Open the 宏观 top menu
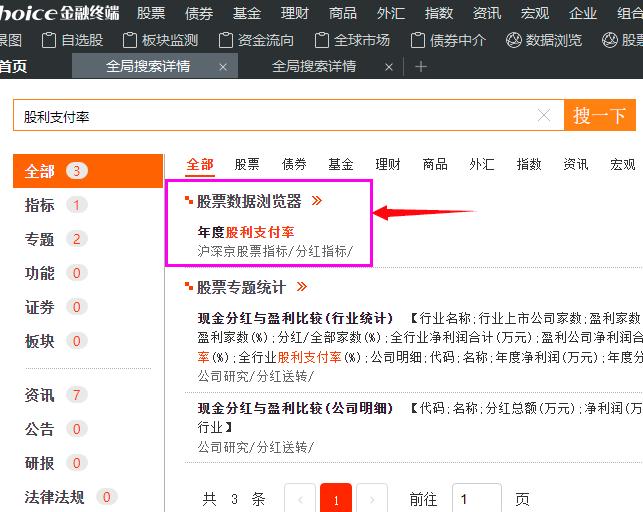 (x=535, y=13)
